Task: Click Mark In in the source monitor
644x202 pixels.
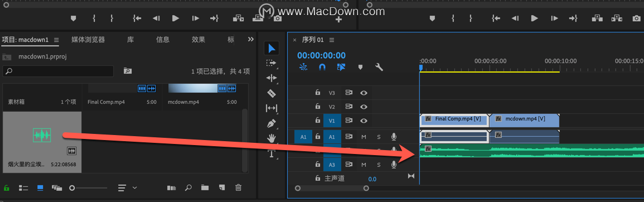Action: click(x=94, y=18)
